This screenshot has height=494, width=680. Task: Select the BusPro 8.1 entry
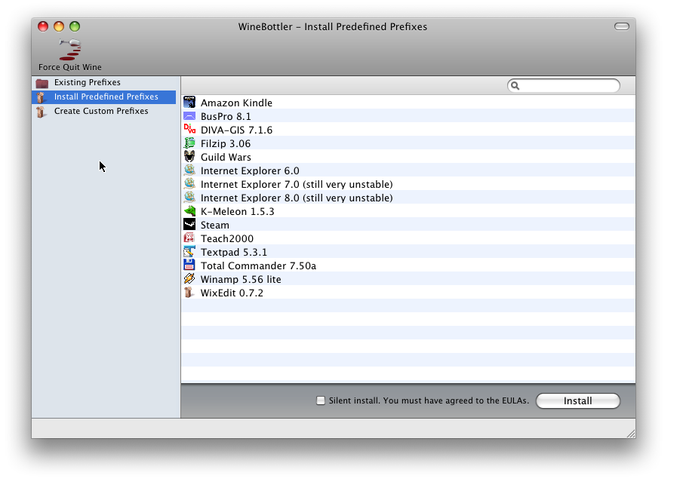(408, 116)
